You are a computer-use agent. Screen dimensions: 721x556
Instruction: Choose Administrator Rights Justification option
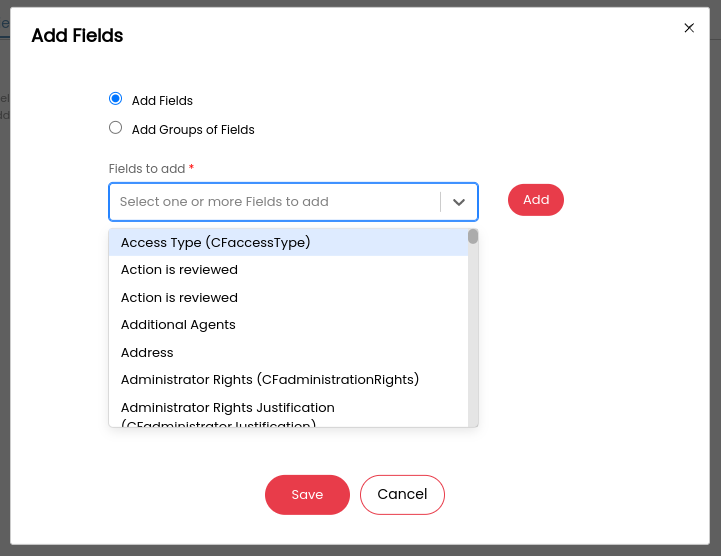coord(228,409)
